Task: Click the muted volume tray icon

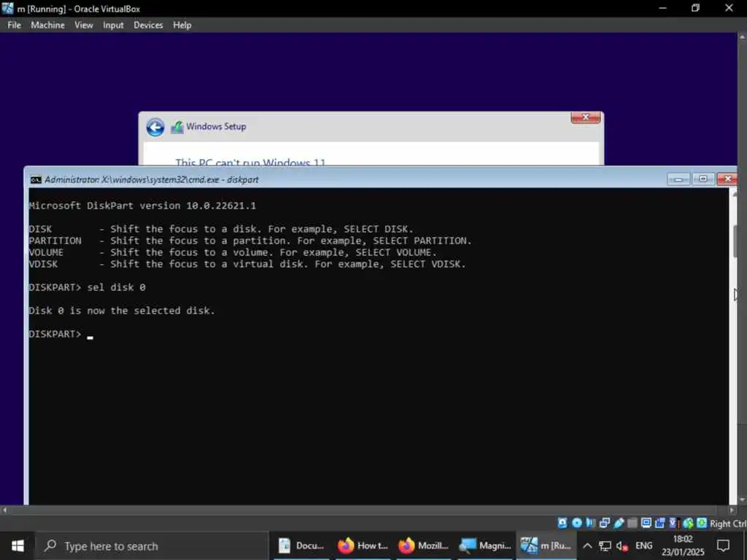Action: [x=622, y=545]
